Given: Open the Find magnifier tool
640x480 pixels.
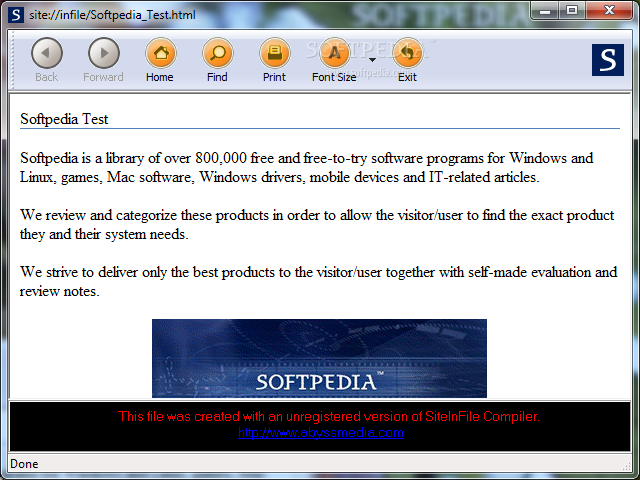Looking at the screenshot, I should click(218, 53).
